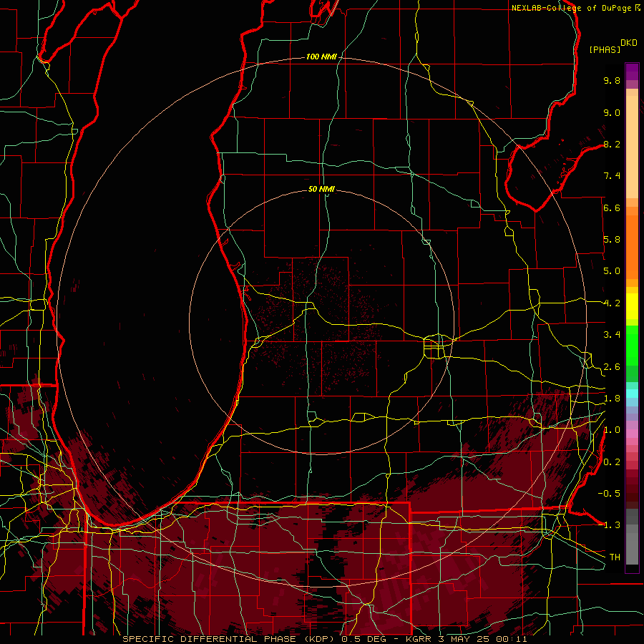Select the 2.6 value on the scale
The height and width of the screenshot is (644, 644).
(612, 367)
